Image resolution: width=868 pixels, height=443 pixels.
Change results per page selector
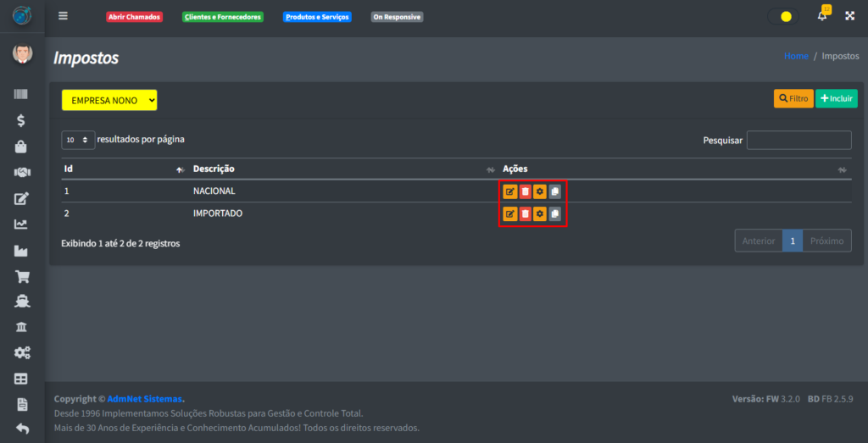(x=77, y=140)
